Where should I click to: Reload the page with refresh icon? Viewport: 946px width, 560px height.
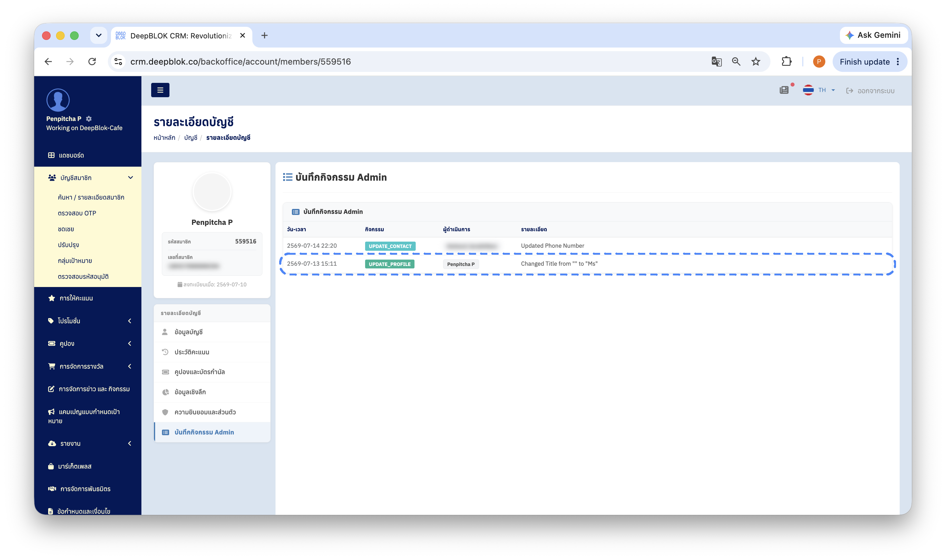pos(92,62)
